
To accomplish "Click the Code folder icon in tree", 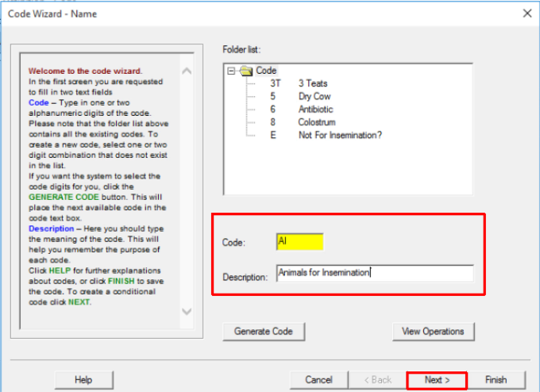I will (246, 71).
